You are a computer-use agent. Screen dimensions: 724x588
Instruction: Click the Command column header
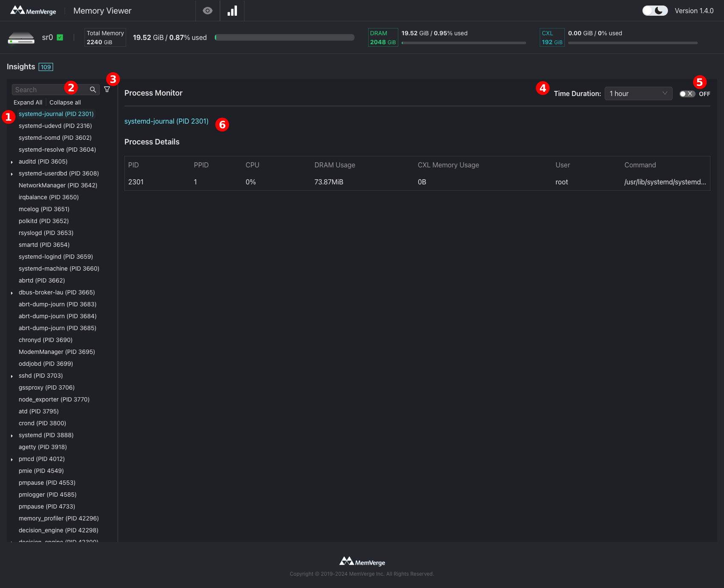[x=640, y=165]
